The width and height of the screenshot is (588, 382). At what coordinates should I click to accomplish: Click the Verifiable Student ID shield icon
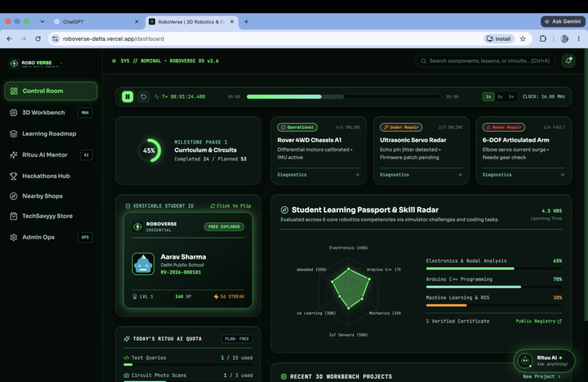click(128, 206)
